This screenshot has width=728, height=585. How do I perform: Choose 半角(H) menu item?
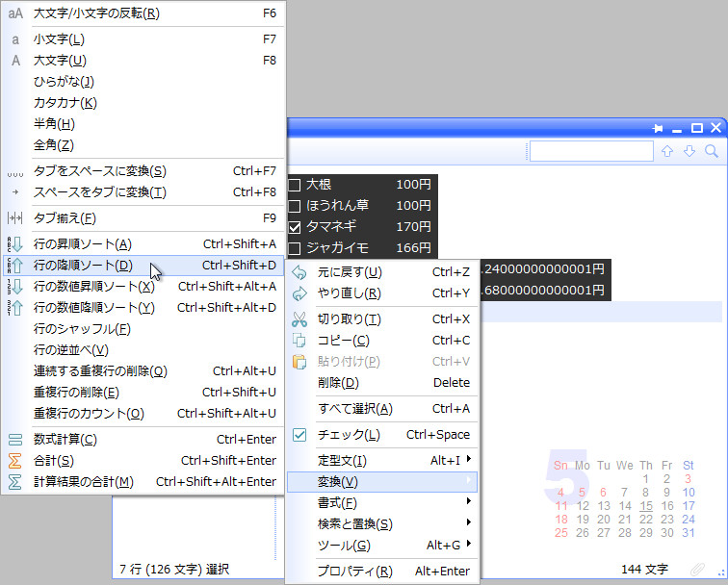143,124
